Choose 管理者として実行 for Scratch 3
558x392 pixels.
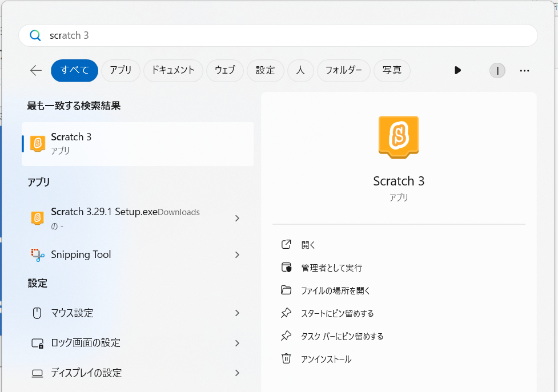(331, 268)
